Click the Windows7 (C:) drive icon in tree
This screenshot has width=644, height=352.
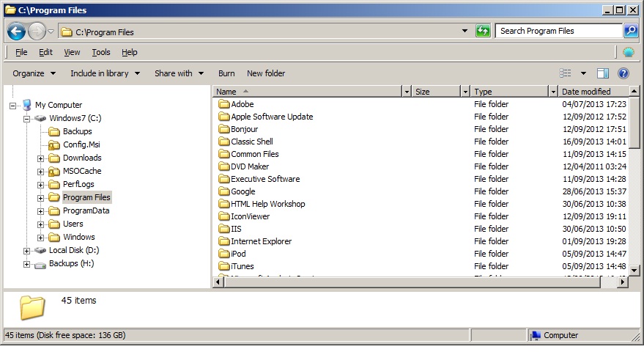click(x=40, y=118)
